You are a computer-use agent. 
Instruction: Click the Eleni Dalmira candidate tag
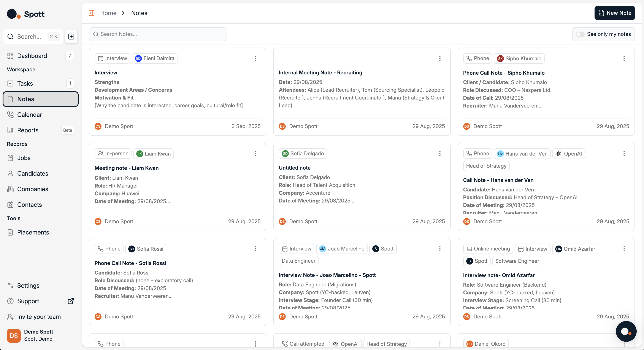pos(155,58)
